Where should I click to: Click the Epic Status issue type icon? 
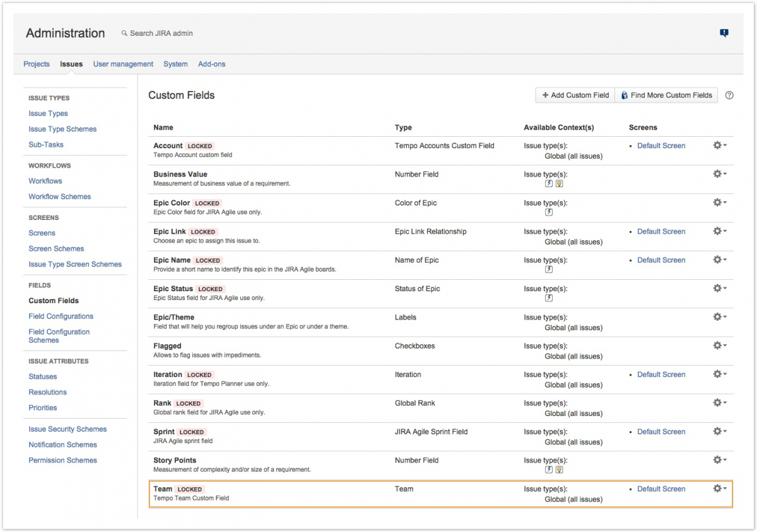[549, 298]
